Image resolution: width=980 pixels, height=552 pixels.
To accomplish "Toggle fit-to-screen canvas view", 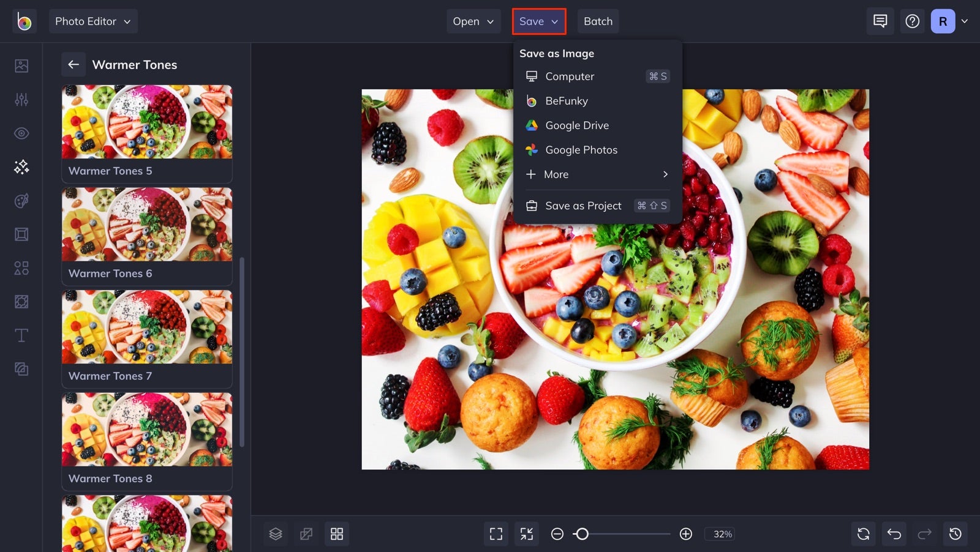I will coord(526,533).
